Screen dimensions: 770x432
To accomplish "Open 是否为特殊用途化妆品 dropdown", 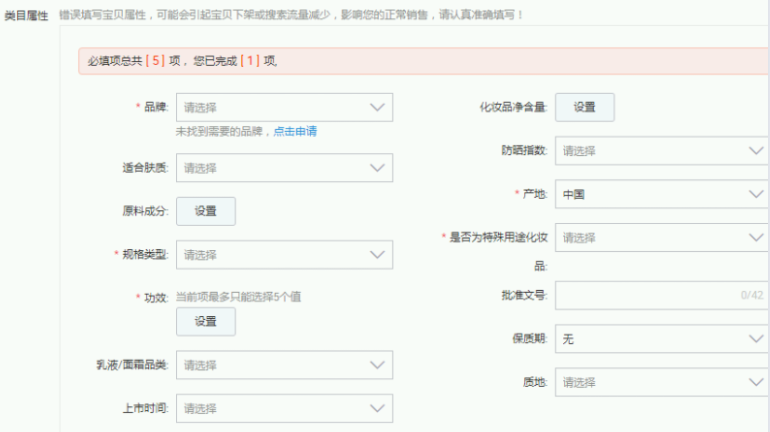I will pos(662,238).
